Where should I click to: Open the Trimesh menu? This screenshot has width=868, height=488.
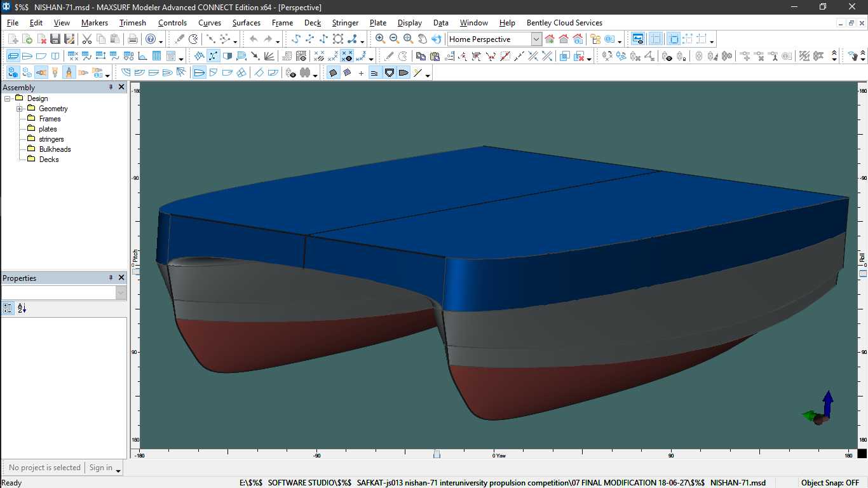[133, 23]
